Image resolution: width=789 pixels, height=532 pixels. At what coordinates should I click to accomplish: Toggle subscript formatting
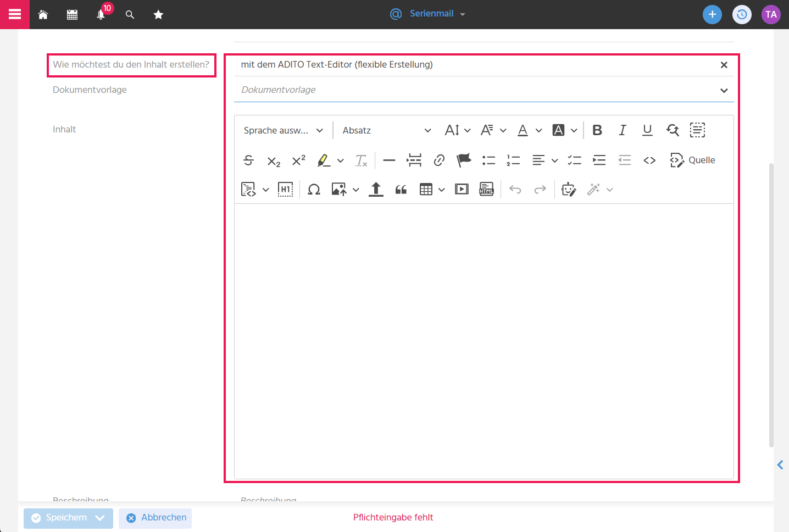pyautogui.click(x=274, y=160)
